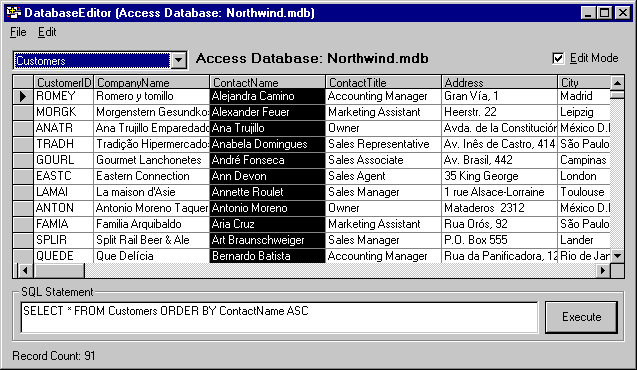Click the CustomerID cell 'ANTON'
637x370 pixels.
click(x=63, y=208)
